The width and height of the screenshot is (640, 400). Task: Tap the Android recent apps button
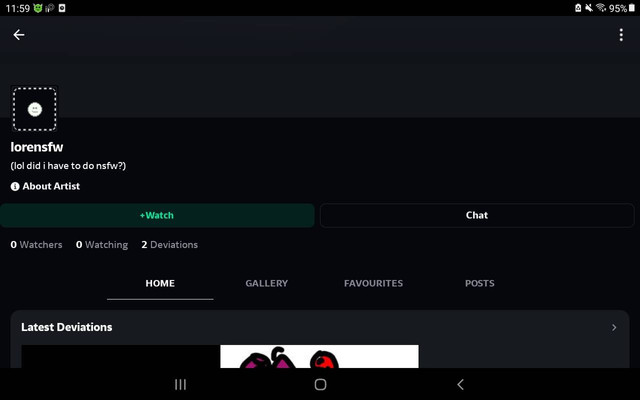[x=180, y=384]
